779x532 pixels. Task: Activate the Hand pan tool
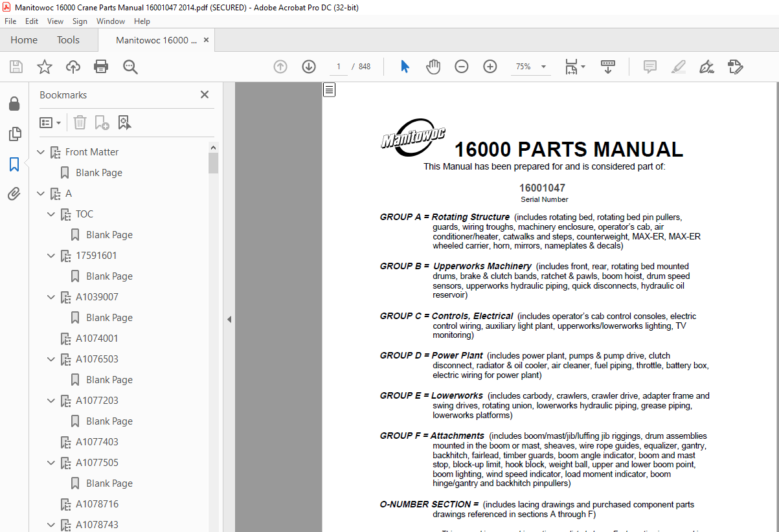pos(433,67)
